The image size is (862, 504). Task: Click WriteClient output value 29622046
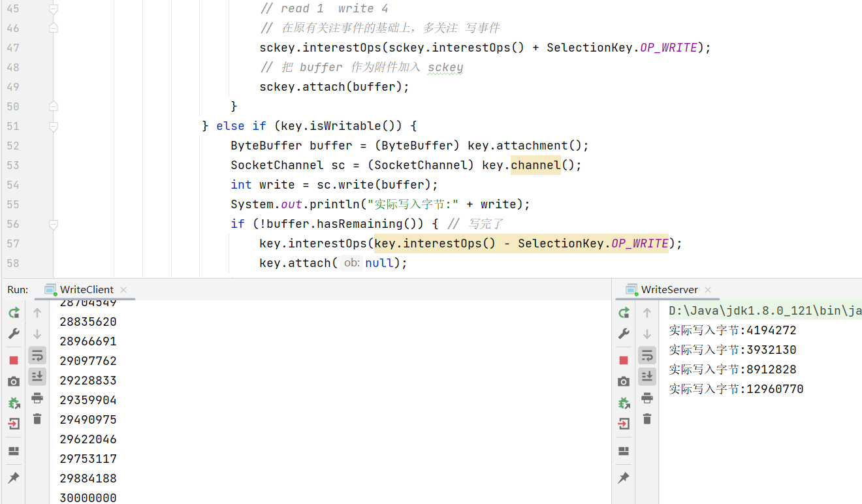point(88,439)
